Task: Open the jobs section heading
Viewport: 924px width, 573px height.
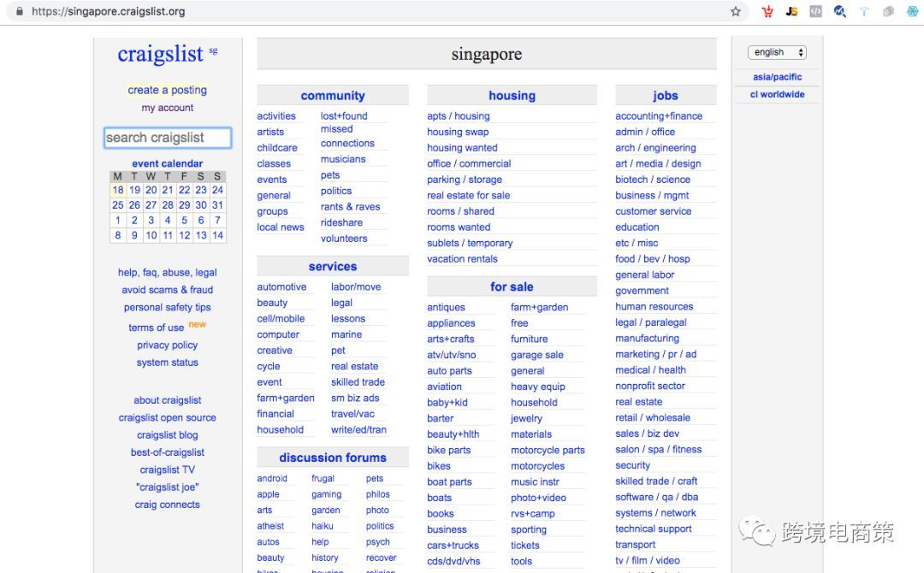Action: [666, 96]
